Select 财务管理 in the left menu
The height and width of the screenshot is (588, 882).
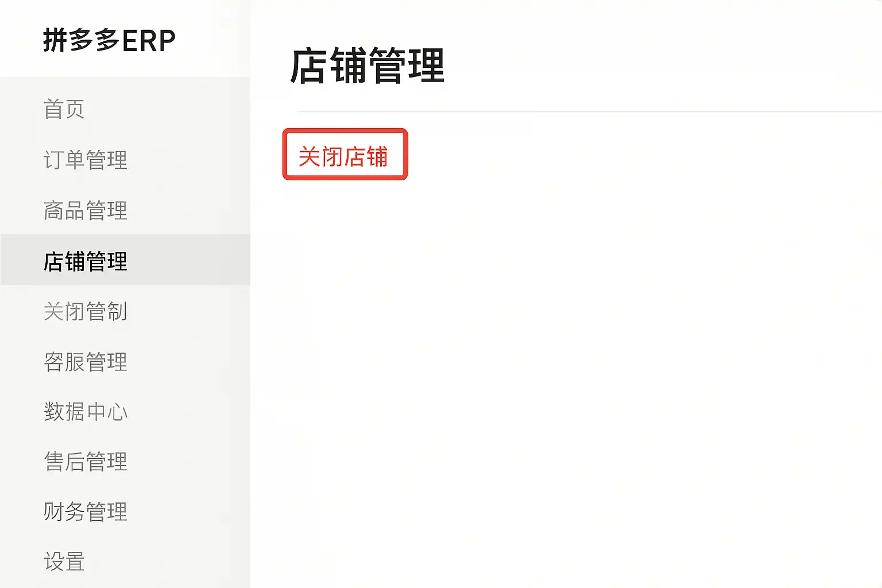tap(125, 511)
